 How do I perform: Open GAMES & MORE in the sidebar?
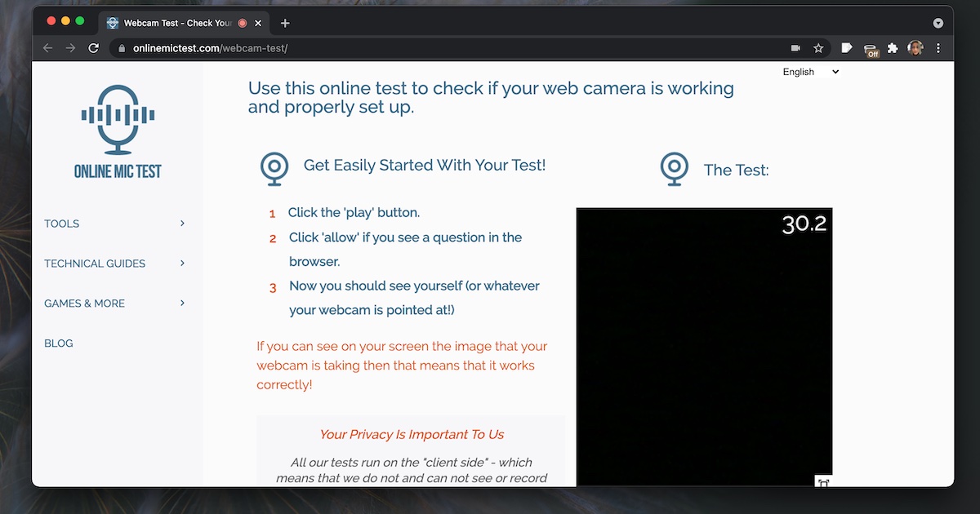[85, 304]
